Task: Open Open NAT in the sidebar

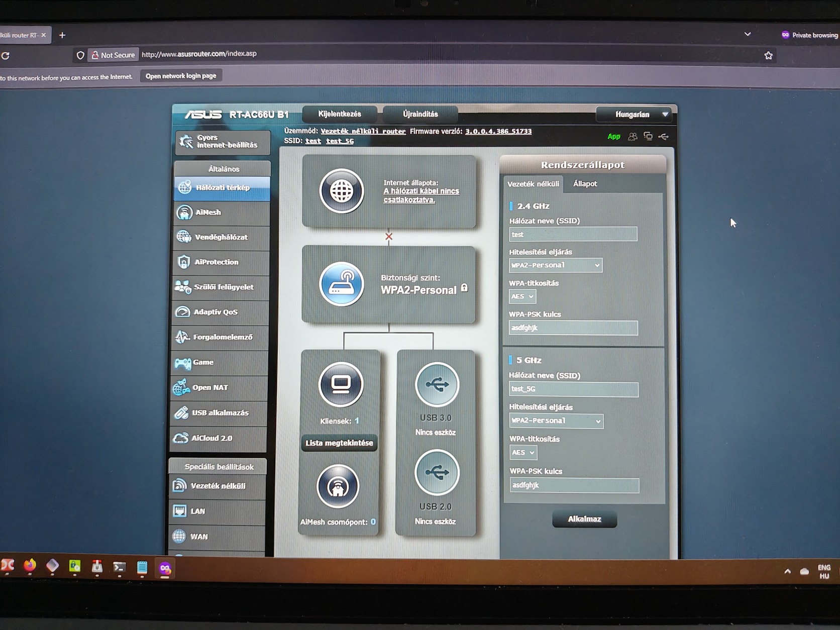Action: pyautogui.click(x=218, y=388)
